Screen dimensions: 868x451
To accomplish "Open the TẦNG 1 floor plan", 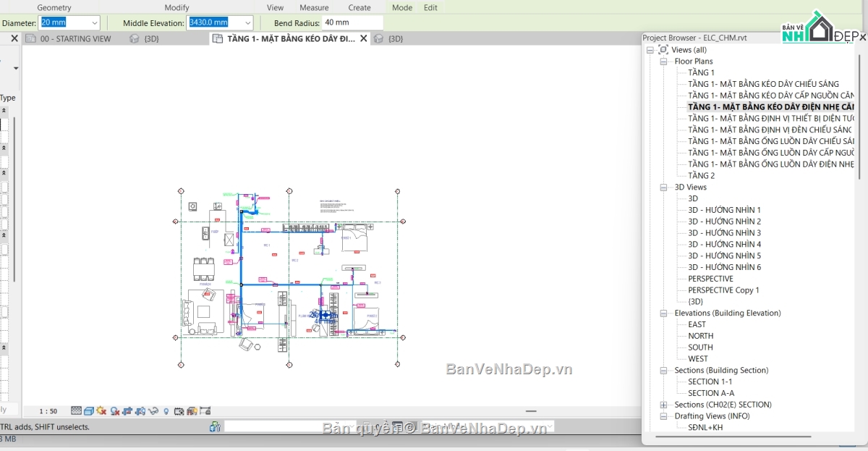I will click(701, 73).
